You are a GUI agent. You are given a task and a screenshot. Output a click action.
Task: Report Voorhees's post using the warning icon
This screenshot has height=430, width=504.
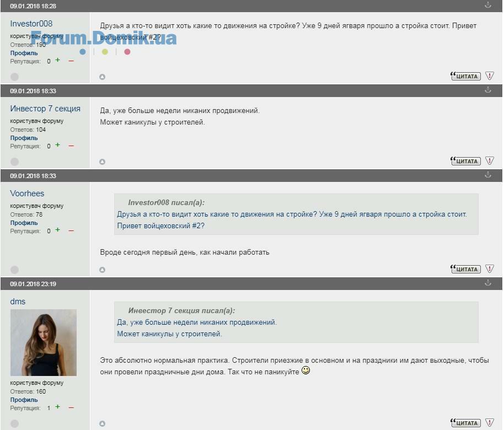(x=489, y=269)
